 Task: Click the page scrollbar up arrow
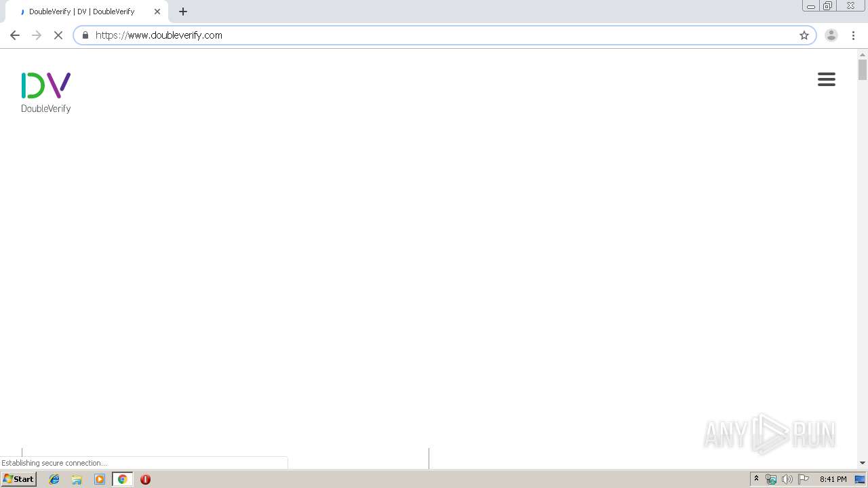[x=863, y=54]
